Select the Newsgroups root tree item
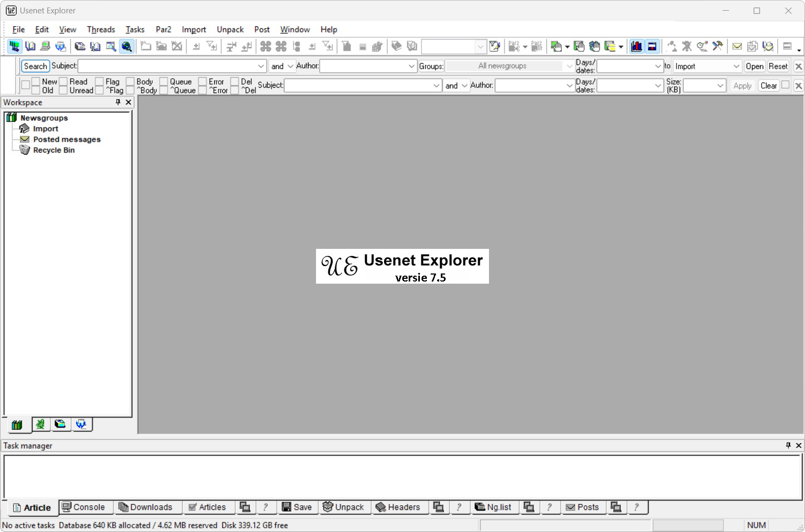 tap(44, 118)
